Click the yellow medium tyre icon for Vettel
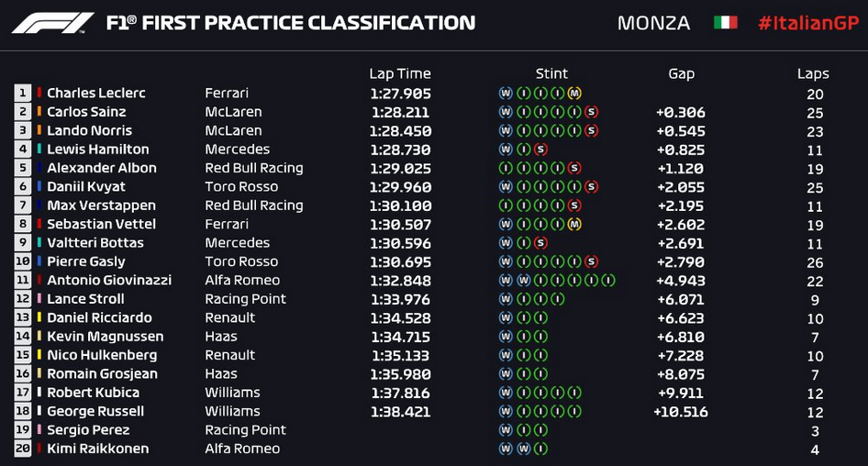The image size is (868, 466). click(574, 224)
